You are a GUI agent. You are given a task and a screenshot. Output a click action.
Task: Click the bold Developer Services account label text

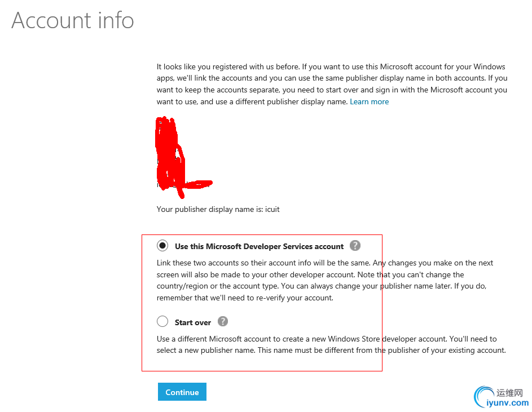(x=259, y=246)
